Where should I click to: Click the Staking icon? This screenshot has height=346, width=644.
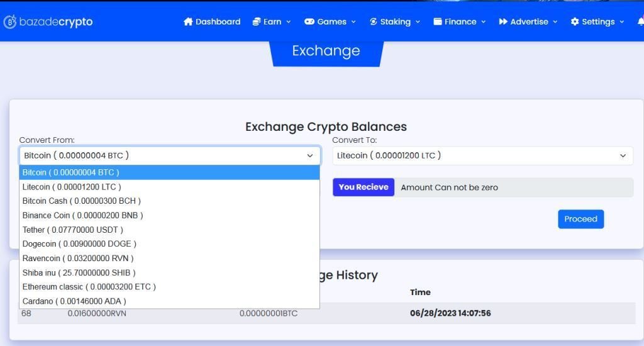coord(374,22)
